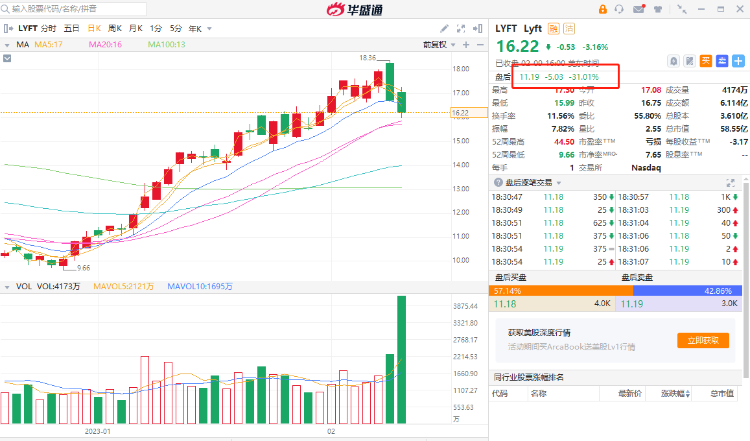Click the MAVOL10:1695万 label
Image resolution: width=750 pixels, height=441 pixels.
[200, 287]
